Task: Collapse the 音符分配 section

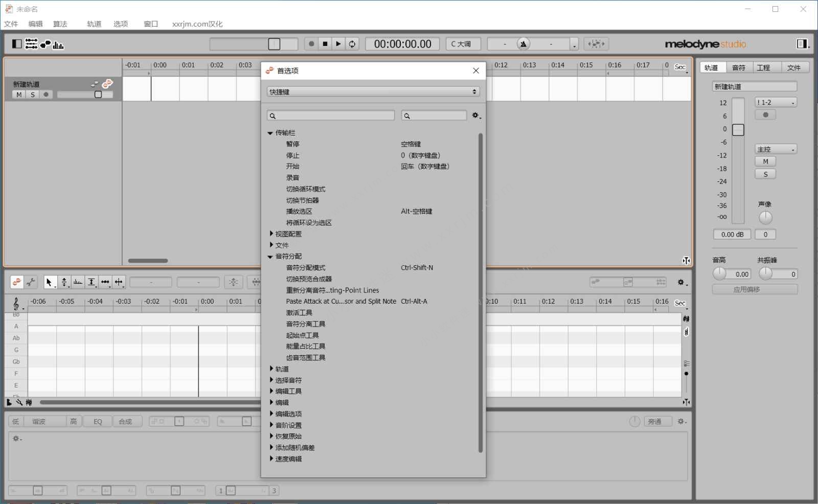Action: click(270, 257)
